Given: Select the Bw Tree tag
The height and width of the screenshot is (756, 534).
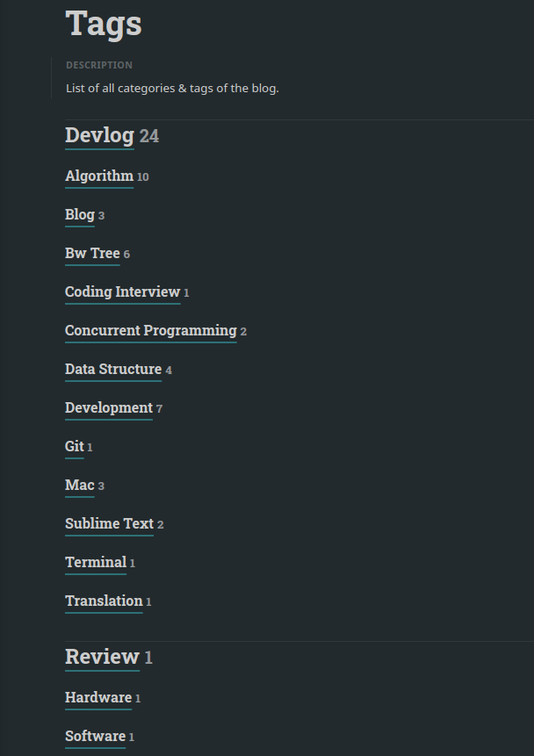Looking at the screenshot, I should pyautogui.click(x=92, y=253).
